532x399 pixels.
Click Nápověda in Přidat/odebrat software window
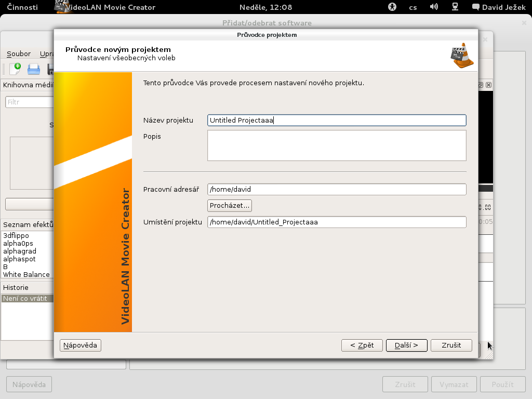point(29,384)
